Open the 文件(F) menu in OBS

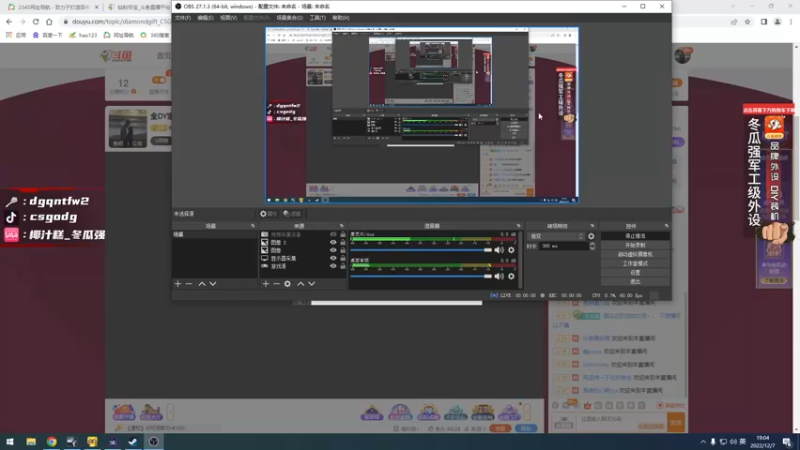coord(183,18)
